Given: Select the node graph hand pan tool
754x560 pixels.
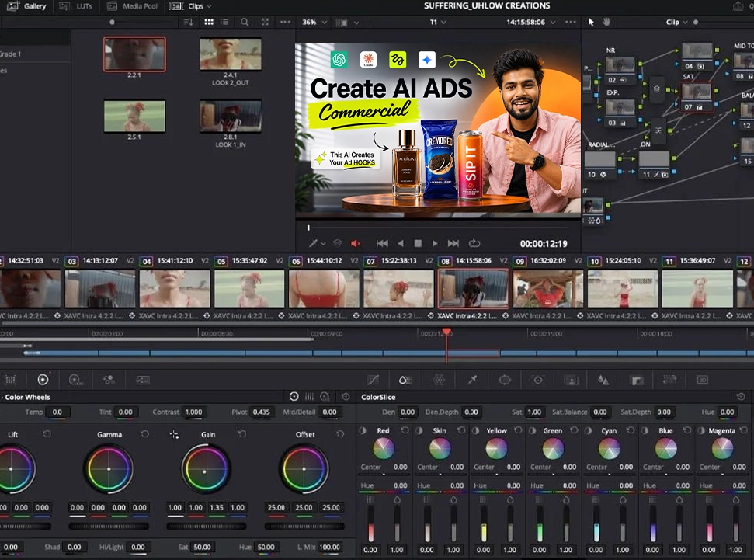Looking at the screenshot, I should [606, 22].
